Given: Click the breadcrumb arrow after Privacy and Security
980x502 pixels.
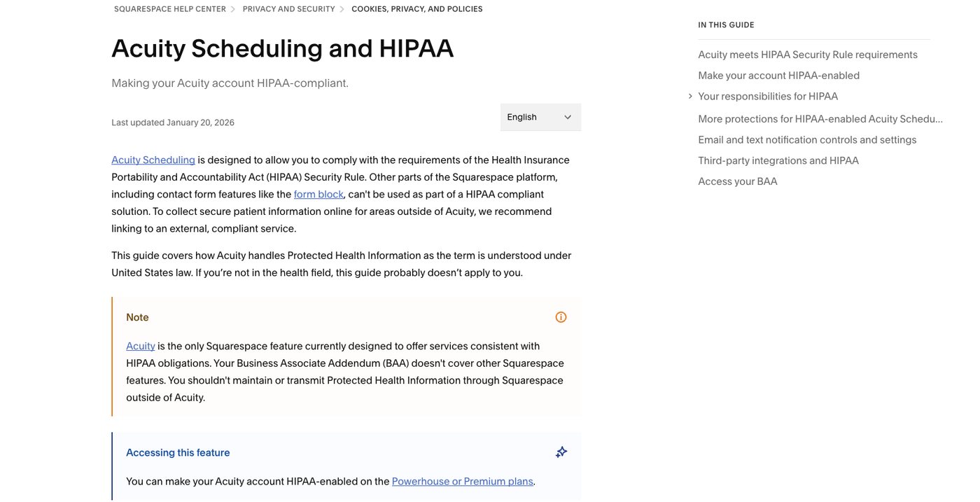Looking at the screenshot, I should coord(342,9).
